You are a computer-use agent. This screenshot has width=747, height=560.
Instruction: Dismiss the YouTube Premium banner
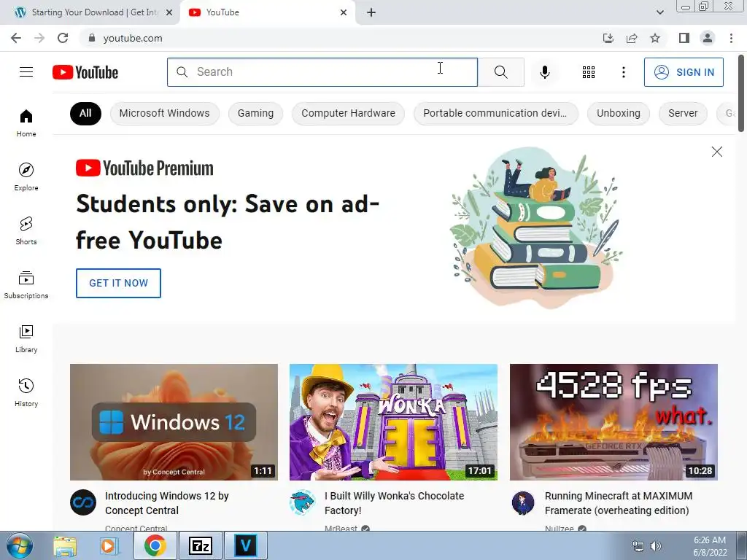pos(716,152)
